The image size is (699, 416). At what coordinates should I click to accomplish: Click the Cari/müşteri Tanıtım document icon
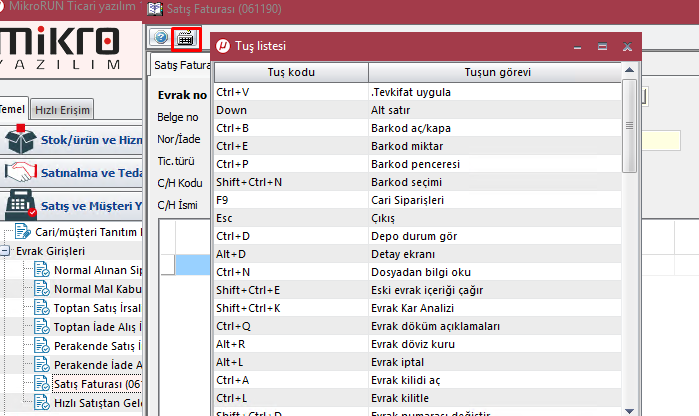tap(22, 232)
